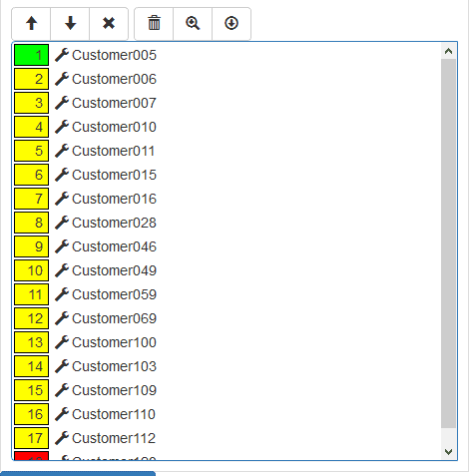The image size is (470, 476).
Task: Select the yellow swatch numbered 9
Action: [x=32, y=246]
